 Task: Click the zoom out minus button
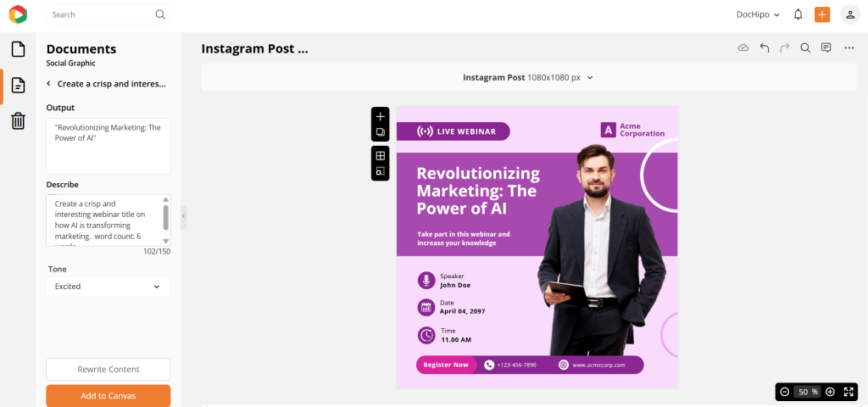pos(785,392)
